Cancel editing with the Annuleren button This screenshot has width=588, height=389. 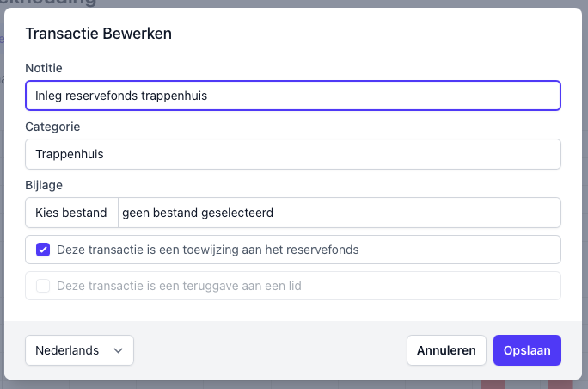coord(446,350)
